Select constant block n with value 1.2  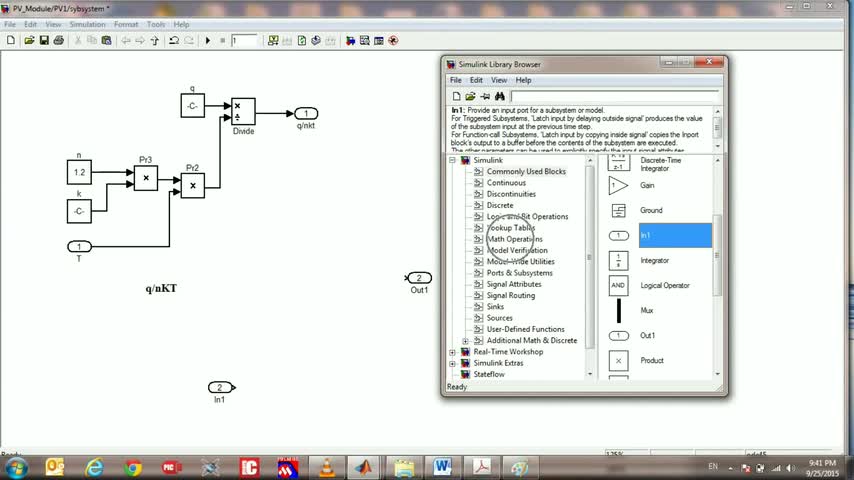pos(79,172)
